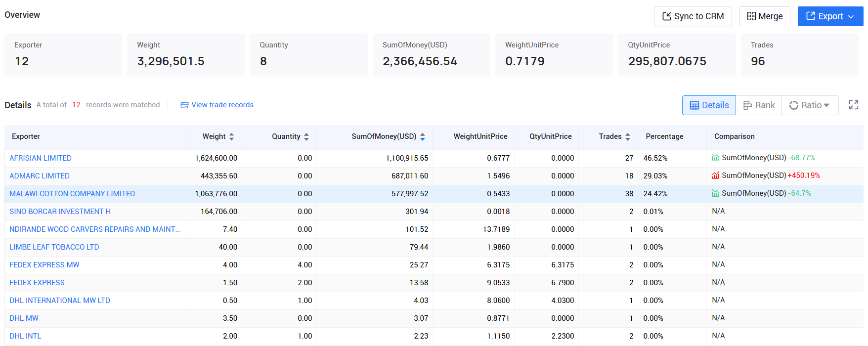Click the green chart icon in AFRISIAN LIMITED row
The width and height of the screenshot is (868, 346).
pyautogui.click(x=715, y=158)
